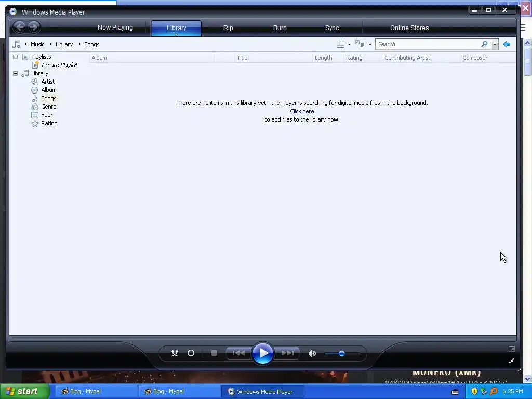Click the magnifier tray icon

(x=494, y=391)
